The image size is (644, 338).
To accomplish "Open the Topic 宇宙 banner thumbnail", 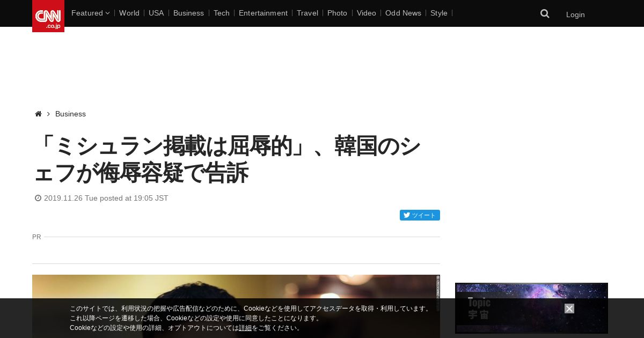I will pos(531,308).
